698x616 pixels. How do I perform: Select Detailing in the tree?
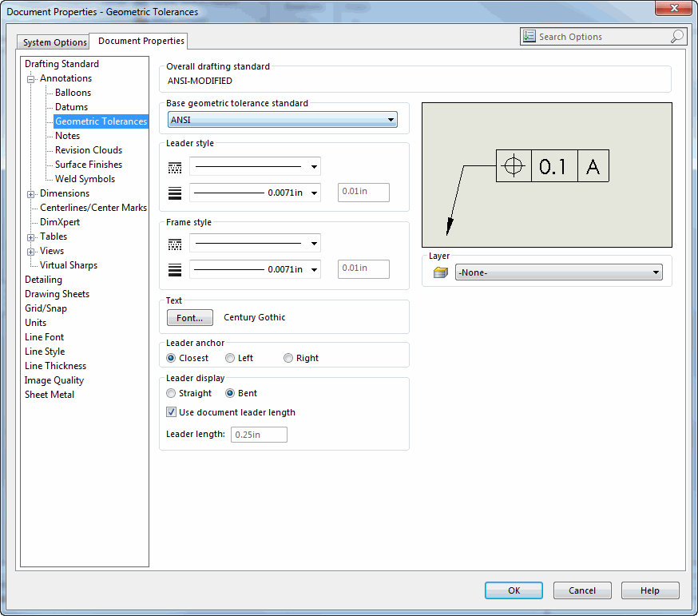44,280
